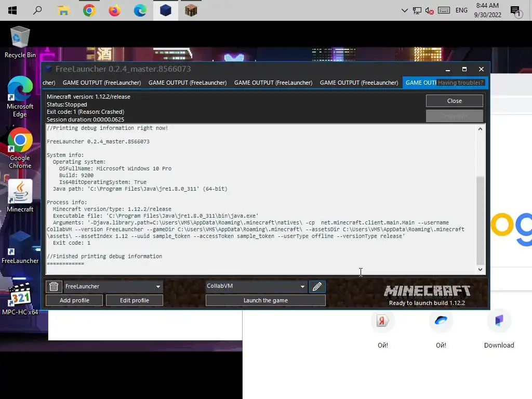The width and height of the screenshot is (532, 399).
Task: Click the 'Java path' log line
Action: coord(140,189)
